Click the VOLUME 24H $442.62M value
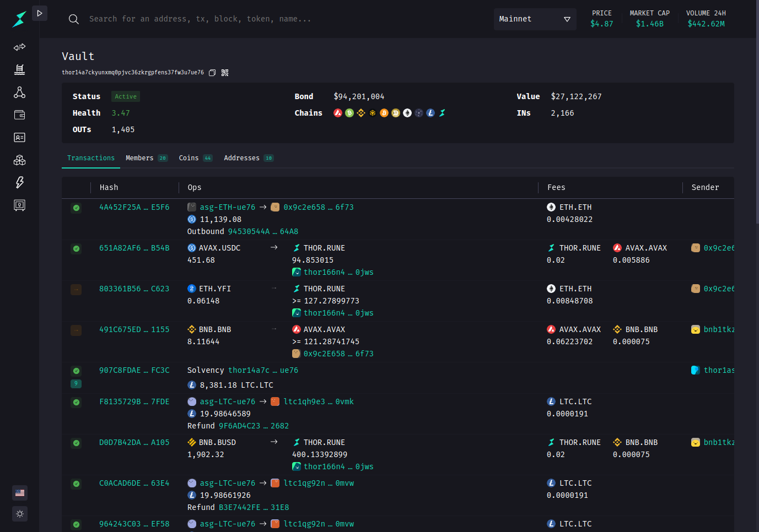 pyautogui.click(x=706, y=24)
